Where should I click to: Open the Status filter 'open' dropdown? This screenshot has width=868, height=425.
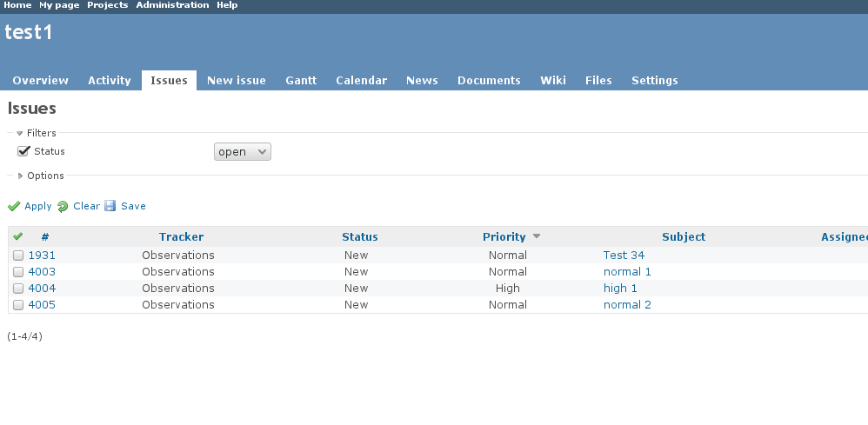243,152
